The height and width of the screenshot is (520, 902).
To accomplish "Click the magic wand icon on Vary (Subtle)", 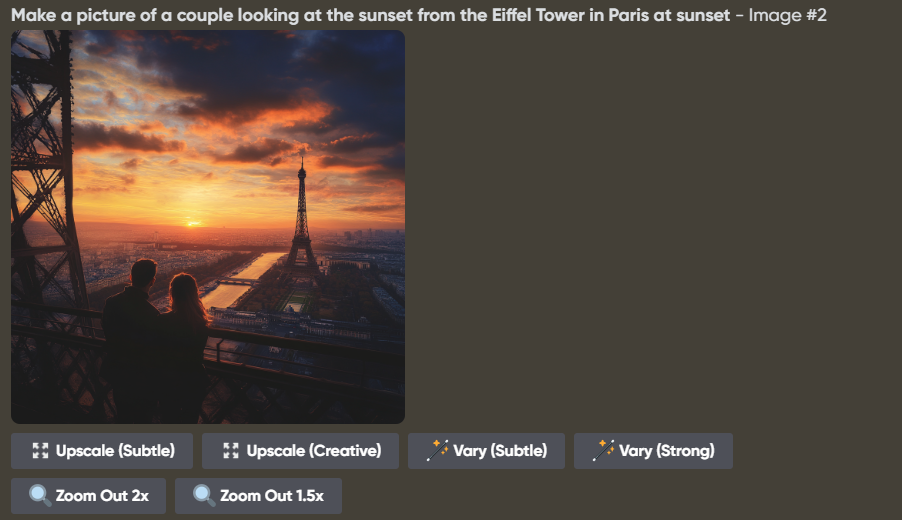I will pos(437,450).
